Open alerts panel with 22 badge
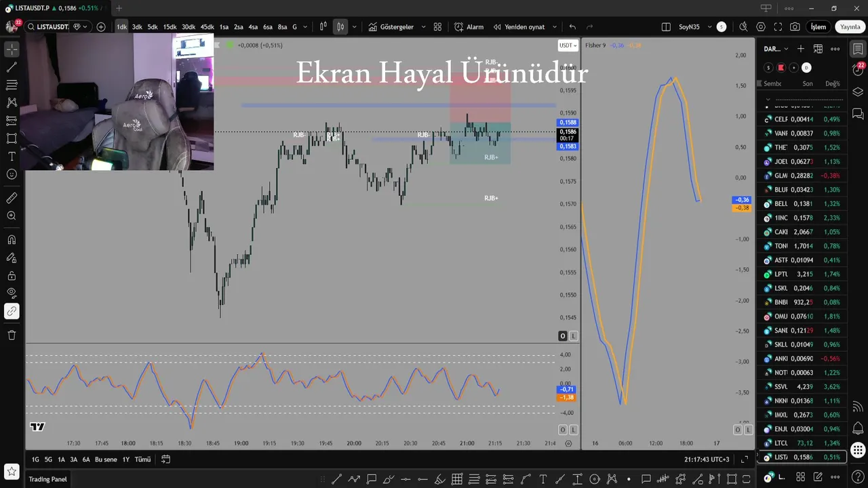 (858, 70)
